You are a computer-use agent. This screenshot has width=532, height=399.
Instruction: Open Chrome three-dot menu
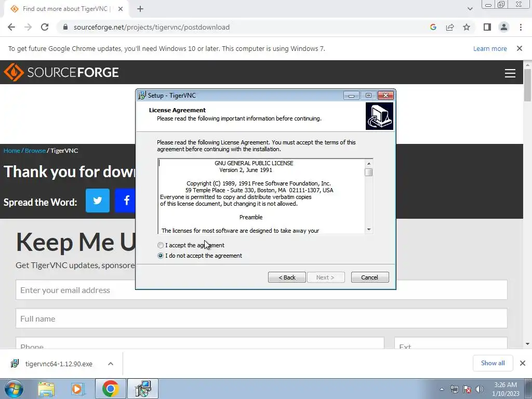pos(521,27)
